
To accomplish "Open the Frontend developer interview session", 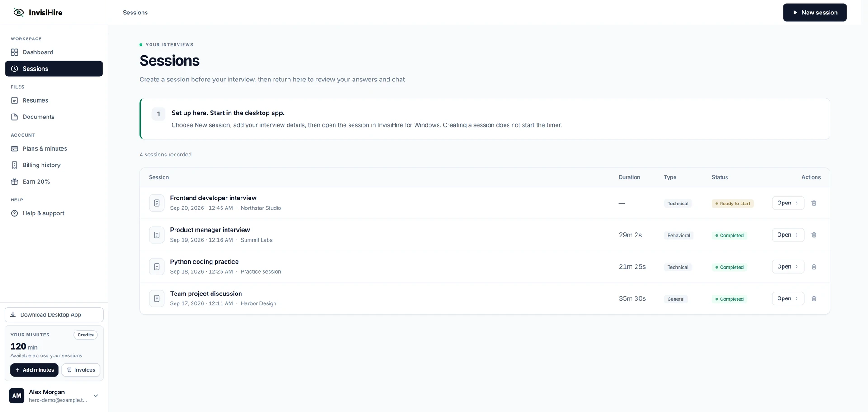I will point(788,203).
